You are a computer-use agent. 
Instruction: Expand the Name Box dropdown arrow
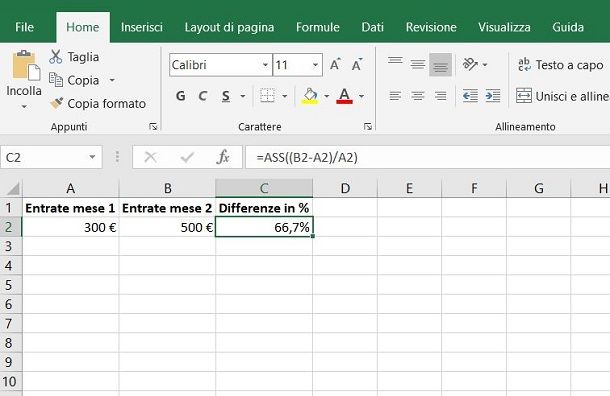(x=92, y=157)
